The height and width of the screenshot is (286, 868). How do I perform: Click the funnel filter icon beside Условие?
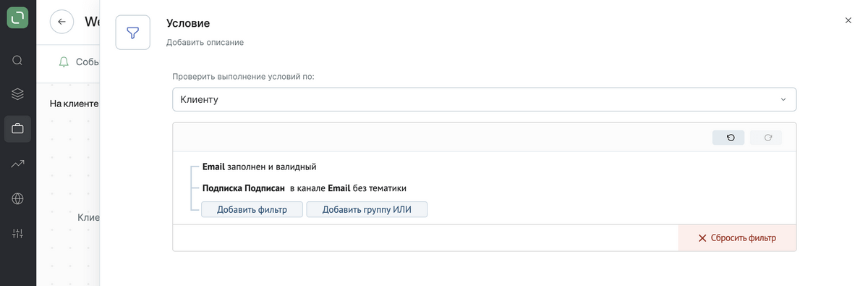[x=132, y=33]
